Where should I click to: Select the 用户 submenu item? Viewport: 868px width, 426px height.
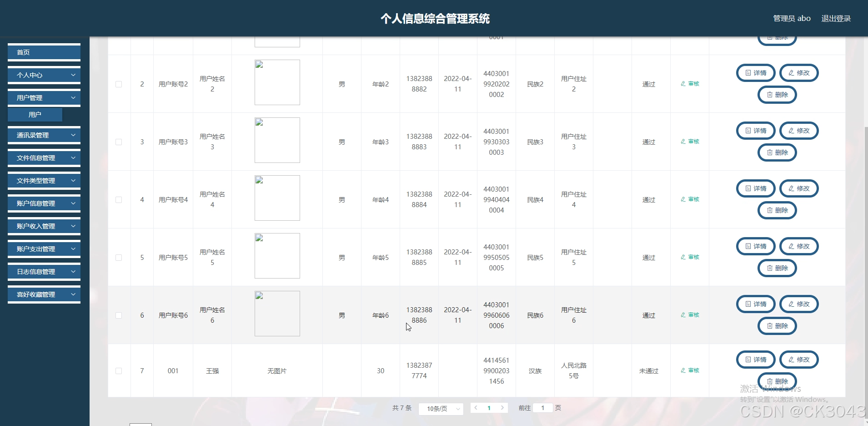(35, 115)
